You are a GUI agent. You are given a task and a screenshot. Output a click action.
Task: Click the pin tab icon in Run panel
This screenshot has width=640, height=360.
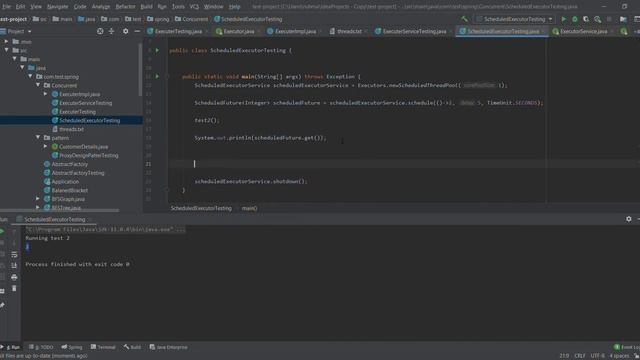click(2, 305)
